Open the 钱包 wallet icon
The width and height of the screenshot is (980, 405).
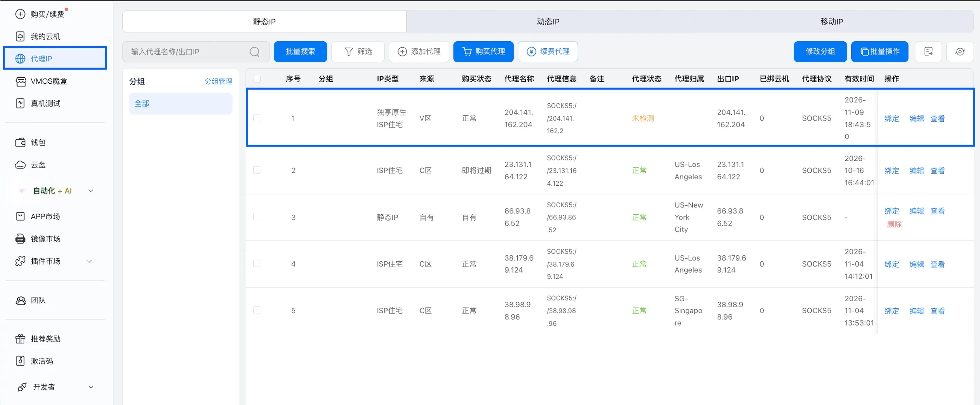[20, 143]
